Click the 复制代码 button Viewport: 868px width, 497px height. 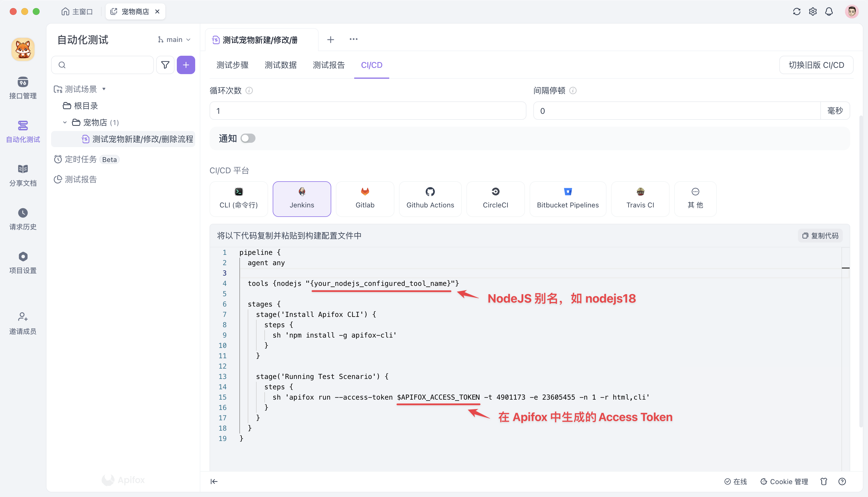pyautogui.click(x=820, y=236)
